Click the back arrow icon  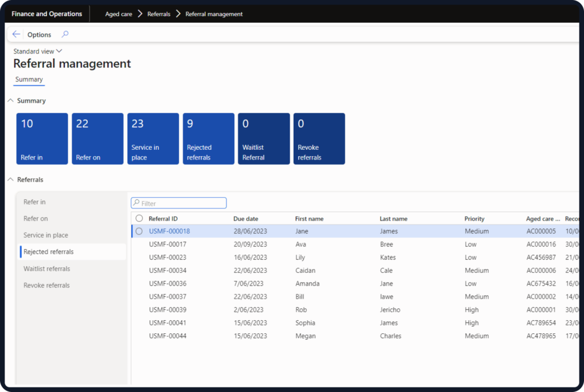(x=16, y=34)
